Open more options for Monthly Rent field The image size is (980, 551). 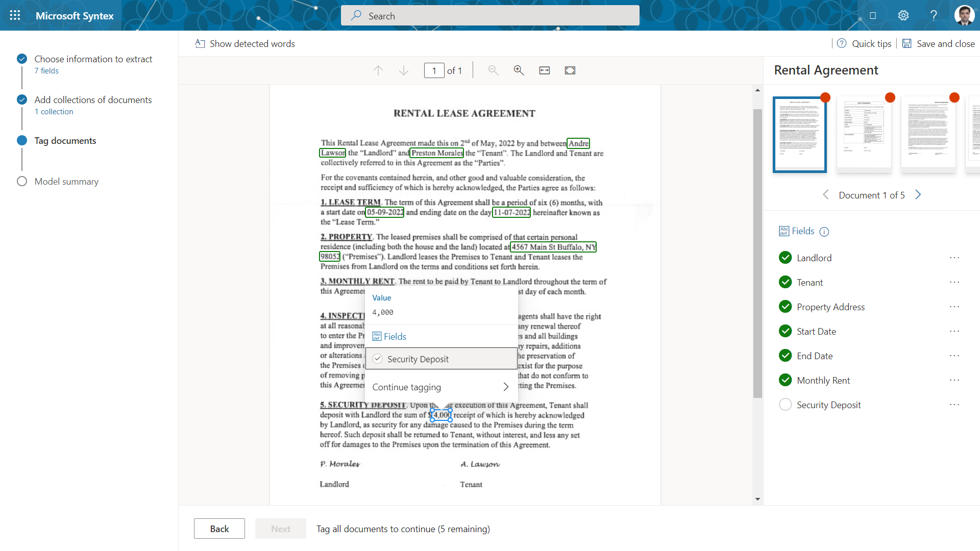click(x=954, y=380)
